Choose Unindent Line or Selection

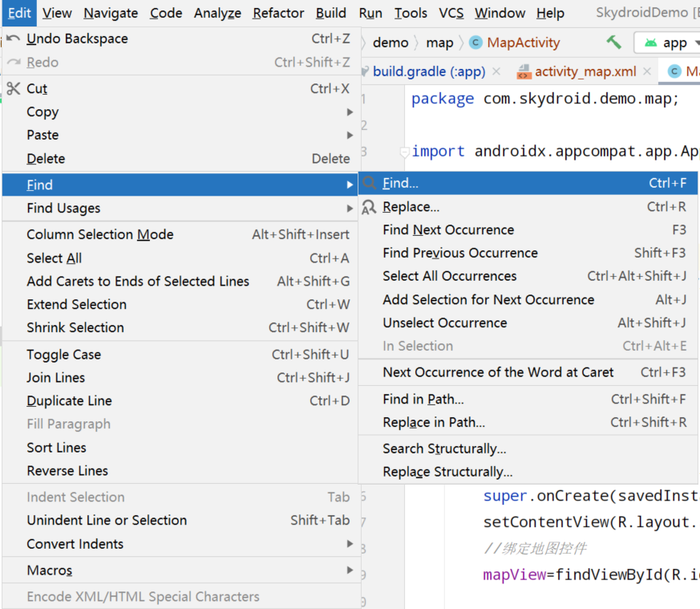tap(180, 520)
